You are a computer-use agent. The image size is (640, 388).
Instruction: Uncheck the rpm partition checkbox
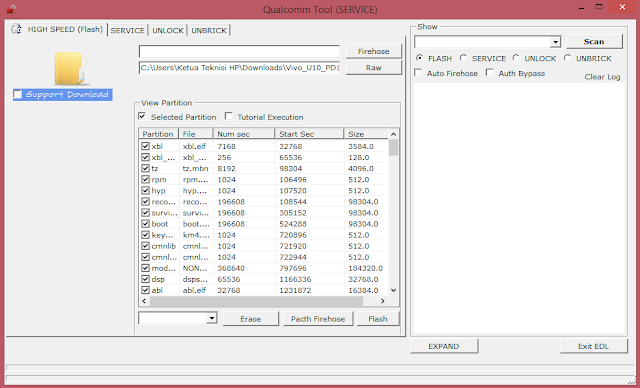pos(145,180)
